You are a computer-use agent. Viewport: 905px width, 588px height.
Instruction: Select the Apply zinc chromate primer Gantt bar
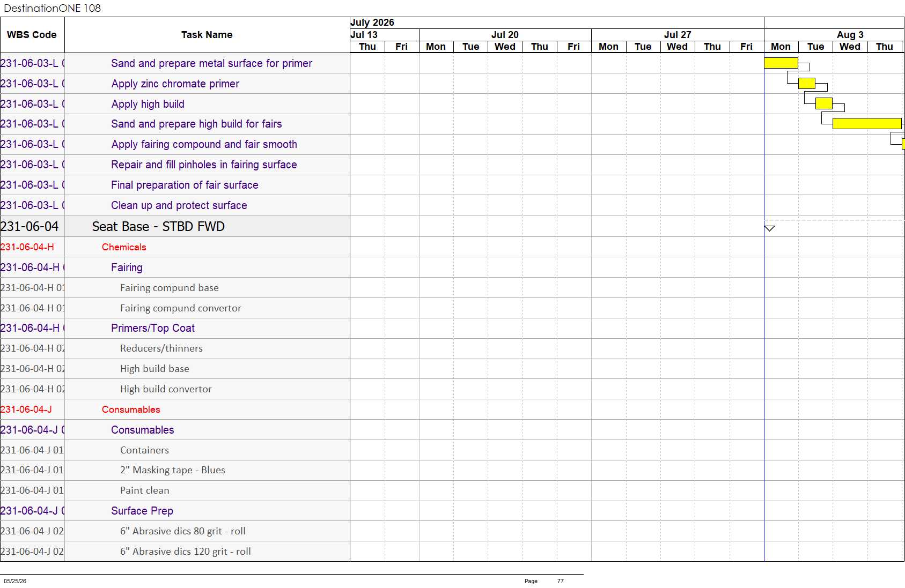point(807,83)
